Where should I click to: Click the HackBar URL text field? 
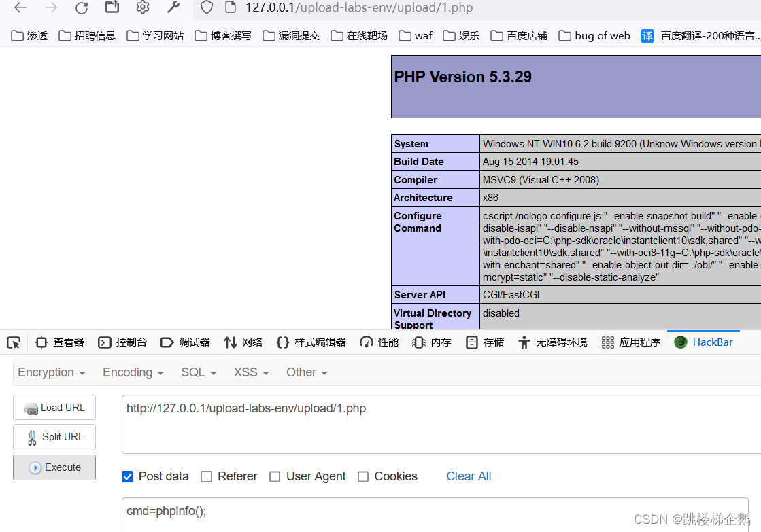tap(441, 425)
